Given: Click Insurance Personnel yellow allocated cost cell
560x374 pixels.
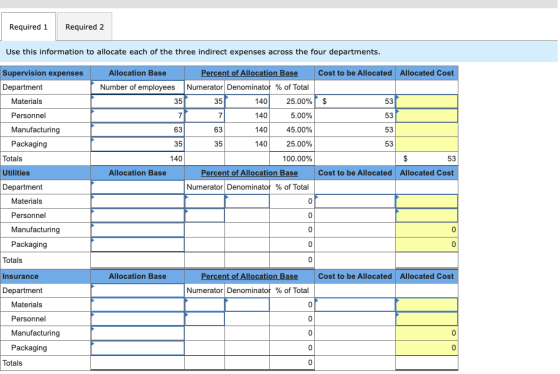Looking at the screenshot, I should coord(427,319).
